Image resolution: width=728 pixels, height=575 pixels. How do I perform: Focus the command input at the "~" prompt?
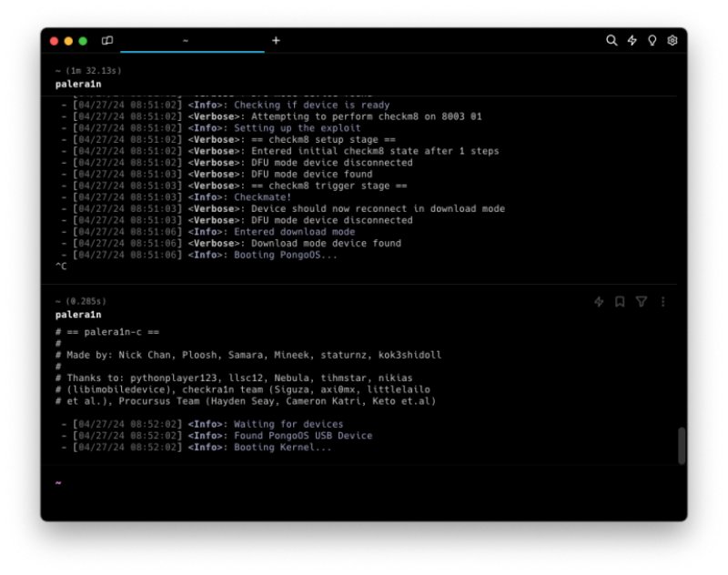tap(362, 483)
